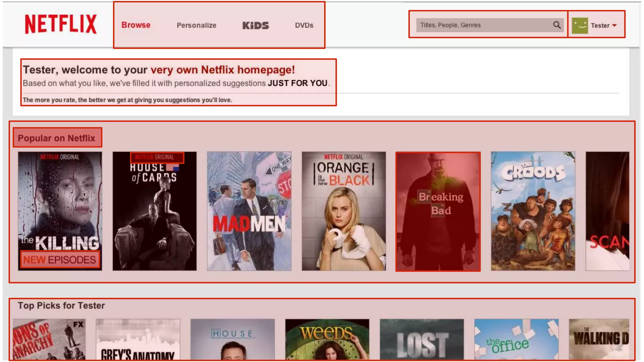Open the Lost thumbnail
This screenshot has width=644, height=362.
coord(422,339)
